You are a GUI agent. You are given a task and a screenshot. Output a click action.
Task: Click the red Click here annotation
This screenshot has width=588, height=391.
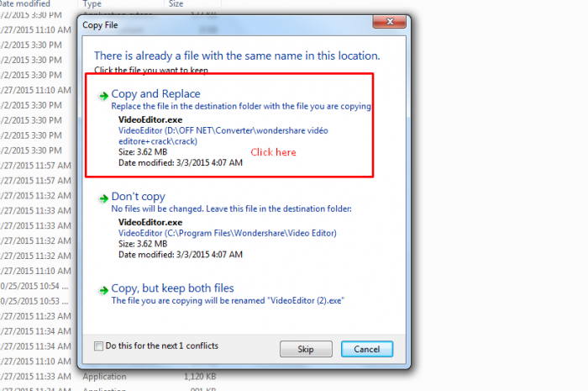[x=273, y=152]
